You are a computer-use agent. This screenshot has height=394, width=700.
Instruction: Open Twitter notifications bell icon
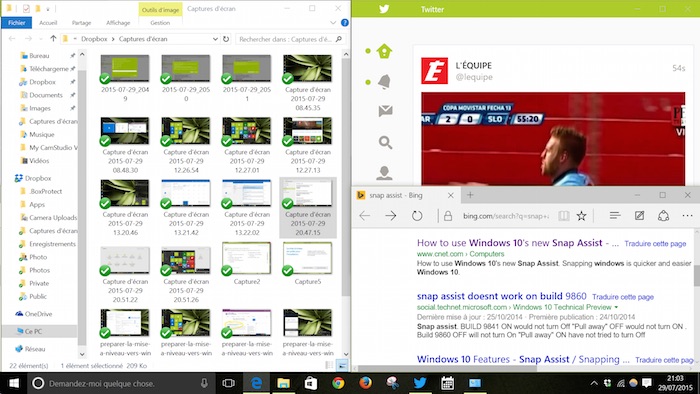coord(384,82)
